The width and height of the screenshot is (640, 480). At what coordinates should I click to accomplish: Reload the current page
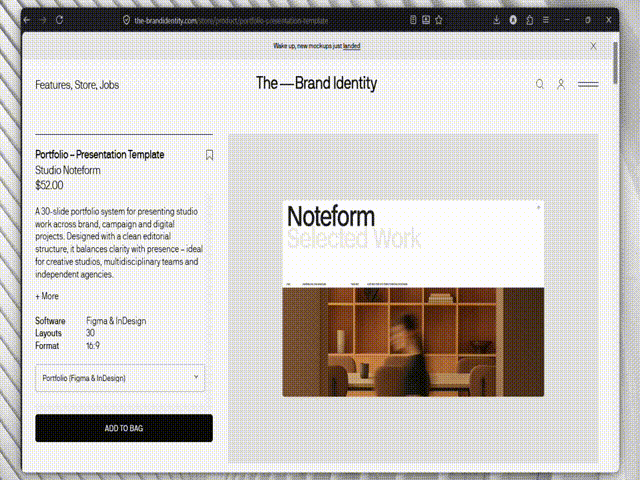(x=60, y=20)
